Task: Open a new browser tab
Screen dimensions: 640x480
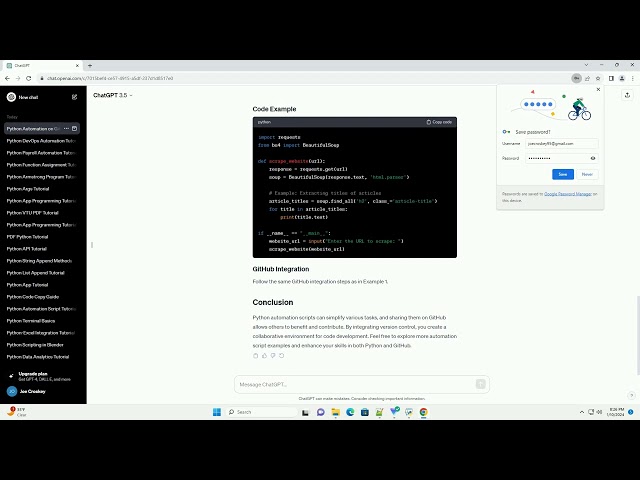Action: pyautogui.click(x=90, y=65)
